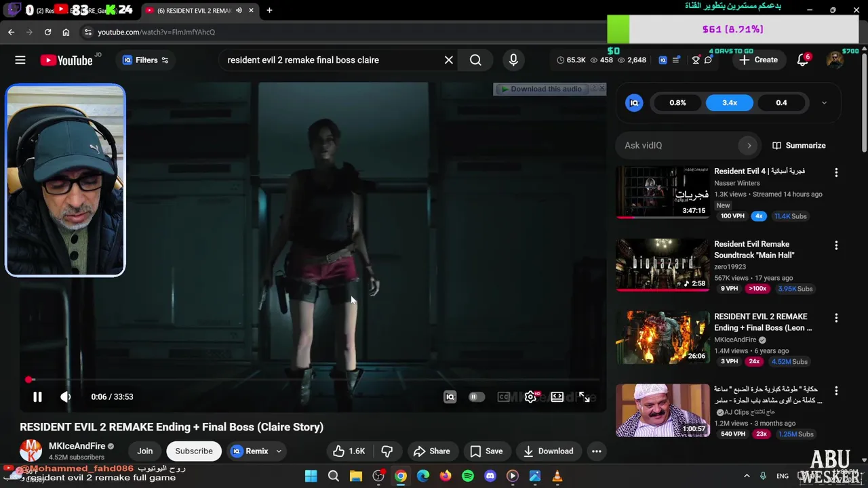Reload the page in Chrome

coord(47,32)
